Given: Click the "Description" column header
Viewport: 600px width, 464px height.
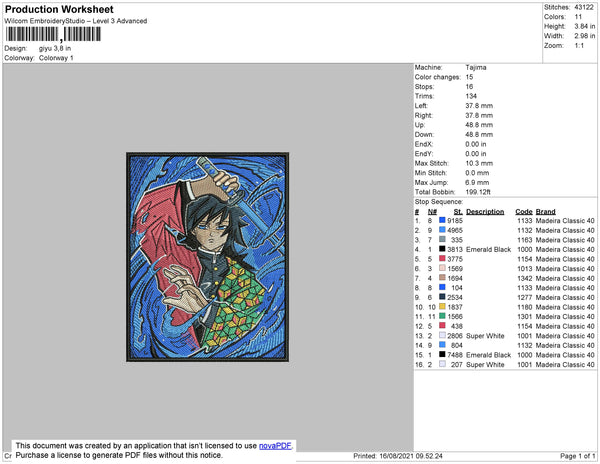Looking at the screenshot, I should click(x=485, y=212).
